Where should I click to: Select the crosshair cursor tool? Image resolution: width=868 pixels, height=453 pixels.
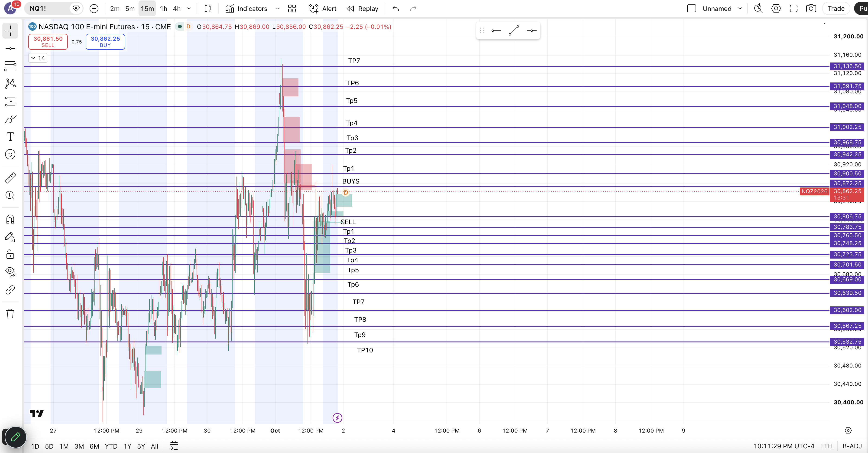point(10,31)
